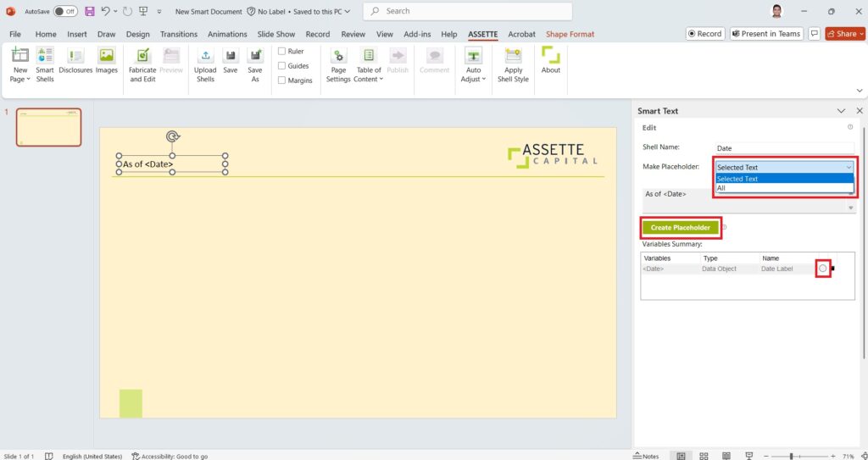Toggle Notes in status bar
This screenshot has width=868, height=460.
646,456
